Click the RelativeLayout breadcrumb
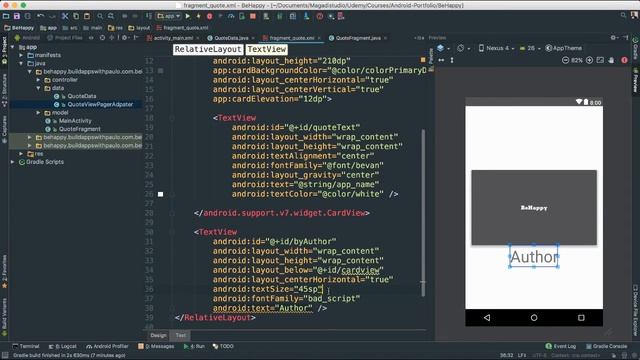Image resolution: width=640 pixels, height=360 pixels. point(208,49)
